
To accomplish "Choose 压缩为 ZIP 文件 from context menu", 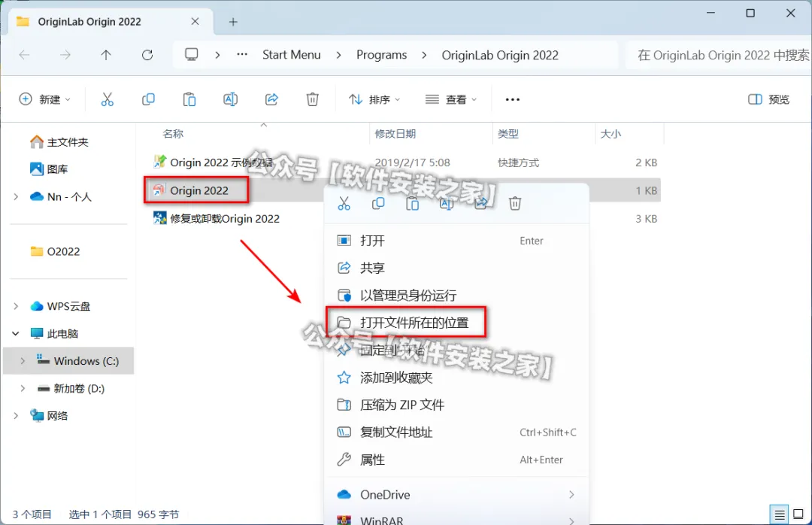I will coord(457,405).
